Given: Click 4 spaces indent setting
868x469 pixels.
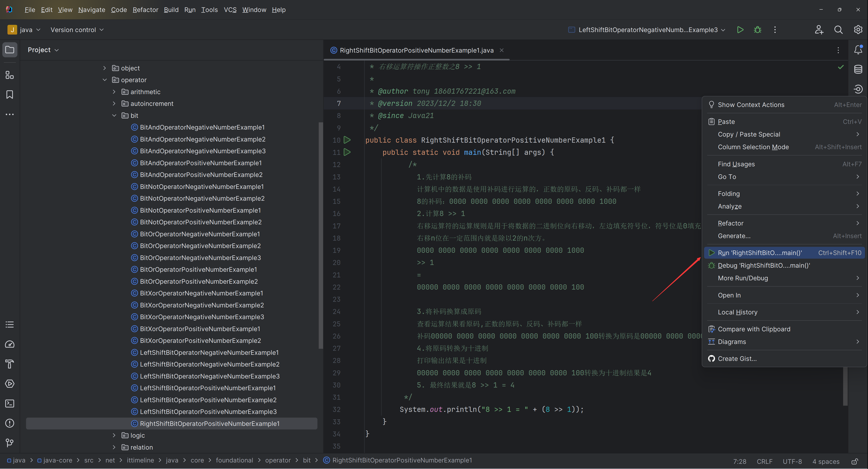Looking at the screenshot, I should 826,461.
